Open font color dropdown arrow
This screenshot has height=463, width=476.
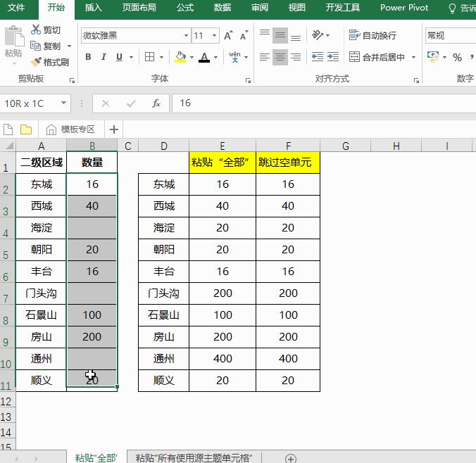point(215,57)
